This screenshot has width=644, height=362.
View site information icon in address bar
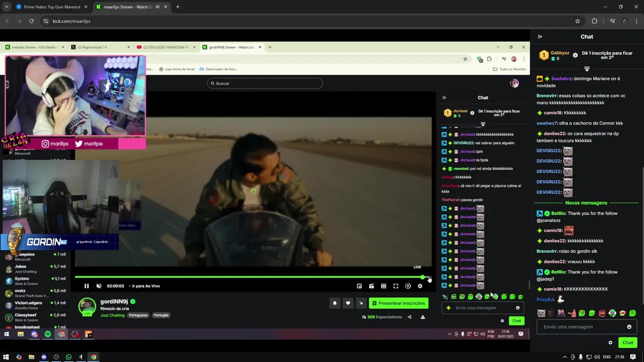46,21
